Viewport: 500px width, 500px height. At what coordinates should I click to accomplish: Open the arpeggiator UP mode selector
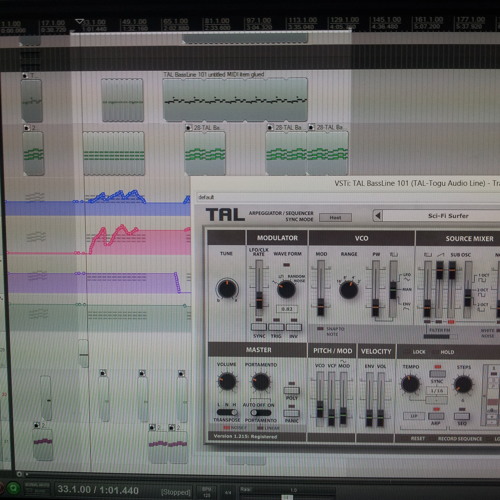pyautogui.click(x=414, y=416)
